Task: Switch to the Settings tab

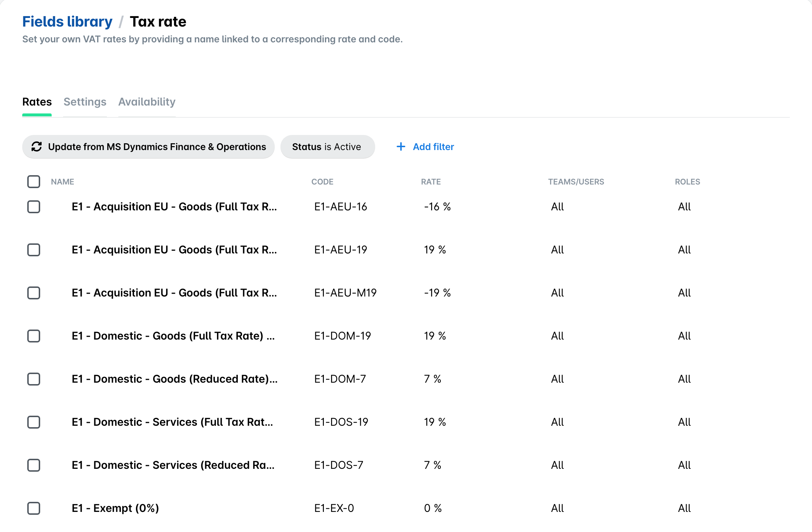Action: tap(85, 102)
